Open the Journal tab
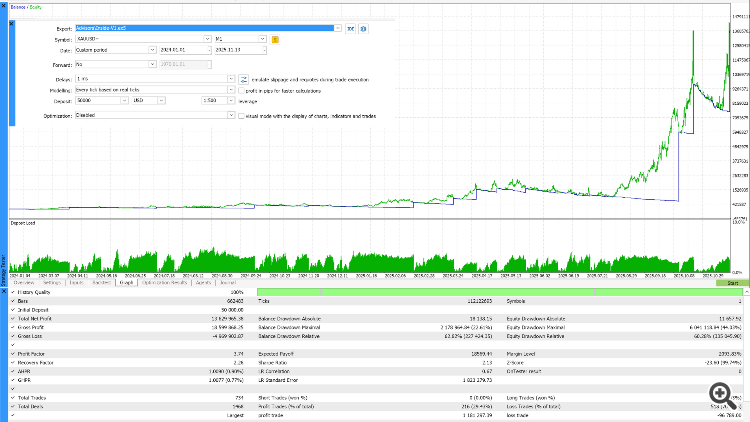Screen dimensions: 750x422 [229, 282]
